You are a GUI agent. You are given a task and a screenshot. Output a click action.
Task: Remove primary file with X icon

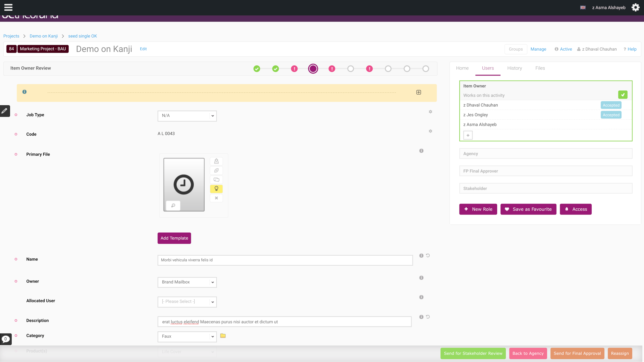coord(216,198)
